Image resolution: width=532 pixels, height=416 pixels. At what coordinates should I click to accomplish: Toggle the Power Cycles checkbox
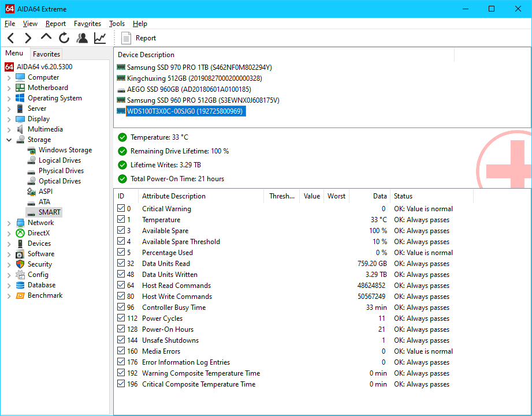coord(121,318)
